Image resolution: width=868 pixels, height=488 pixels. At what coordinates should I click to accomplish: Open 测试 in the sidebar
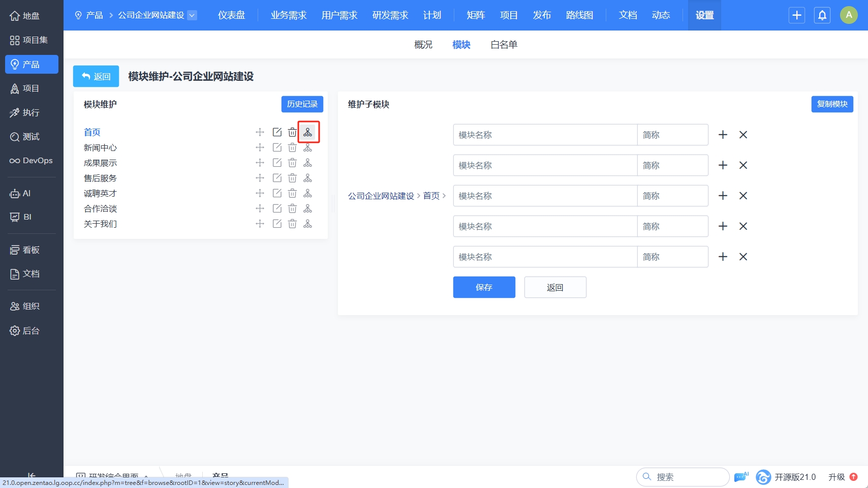[32, 137]
